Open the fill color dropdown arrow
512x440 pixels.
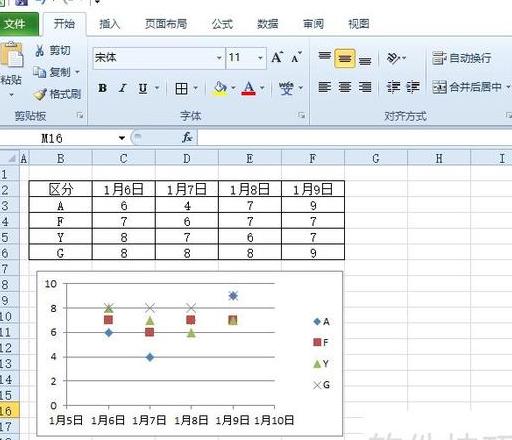click(233, 88)
